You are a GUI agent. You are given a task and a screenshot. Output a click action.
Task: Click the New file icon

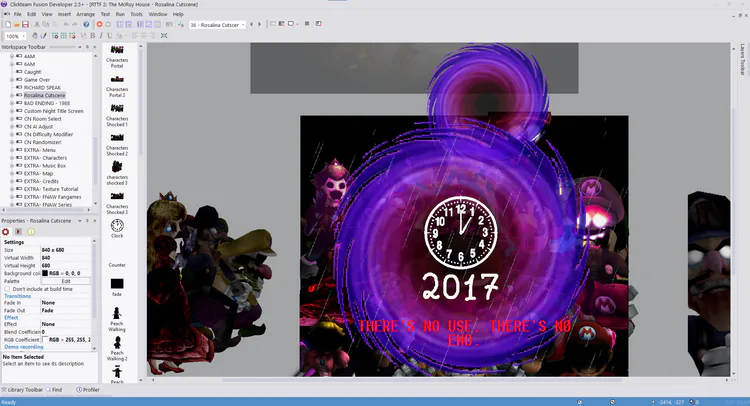coord(8,24)
